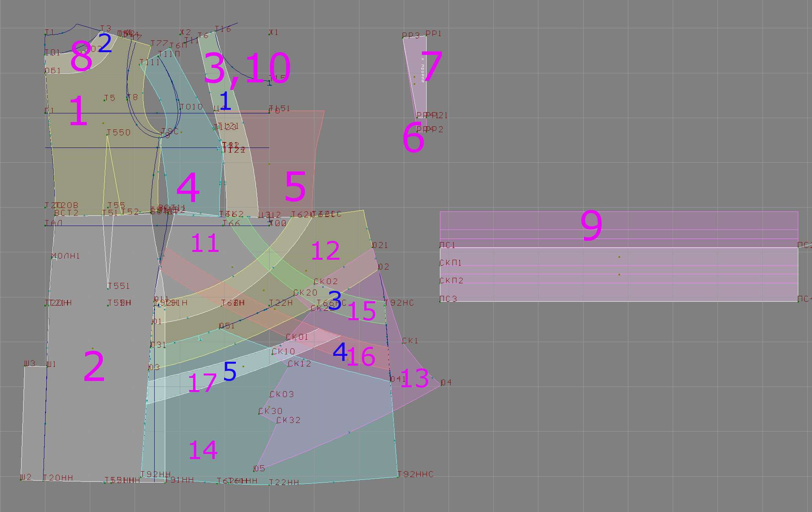Screen dimensions: 812x512
Task: Select the point Т551 at dart tip
Action: (x=108, y=288)
